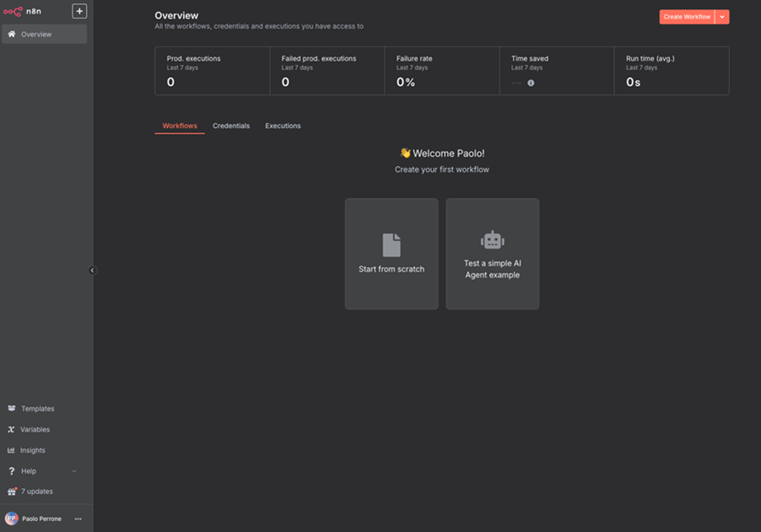This screenshot has height=532, width=761.
Task: Expand the Help menu chevron
Action: tap(74, 471)
